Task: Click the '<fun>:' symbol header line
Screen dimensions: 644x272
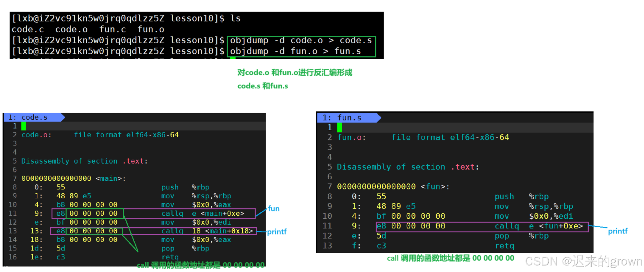Action: pyautogui.click(x=393, y=187)
